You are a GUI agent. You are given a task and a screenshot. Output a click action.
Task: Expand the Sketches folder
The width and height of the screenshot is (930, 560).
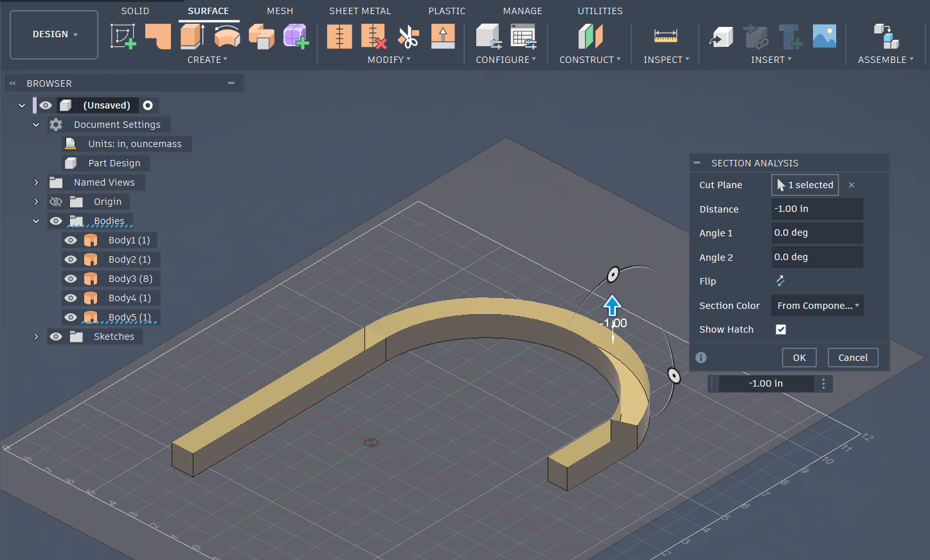coord(36,337)
